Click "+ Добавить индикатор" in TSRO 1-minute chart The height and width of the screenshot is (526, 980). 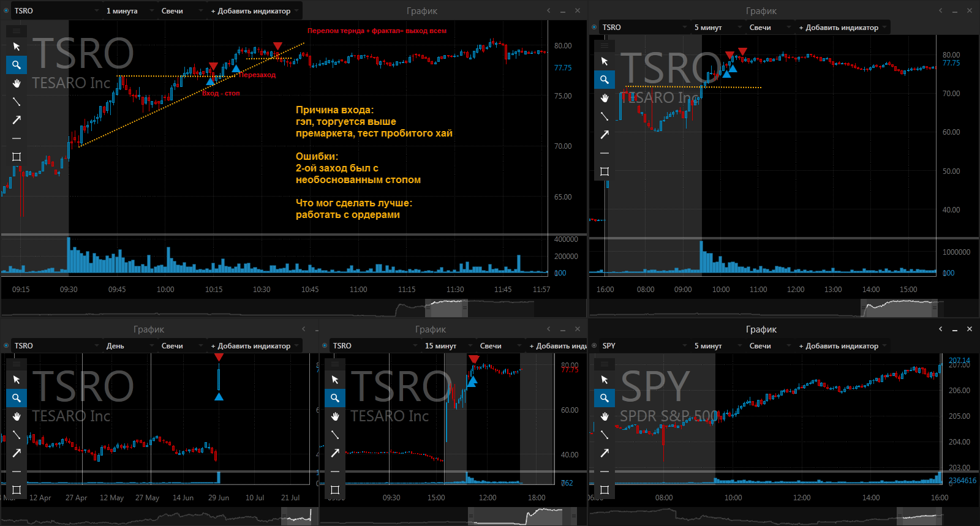tap(255, 11)
